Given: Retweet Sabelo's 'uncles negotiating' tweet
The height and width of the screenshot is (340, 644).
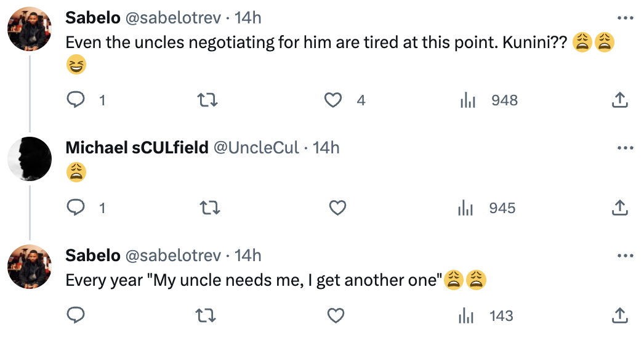Looking at the screenshot, I should [x=208, y=100].
